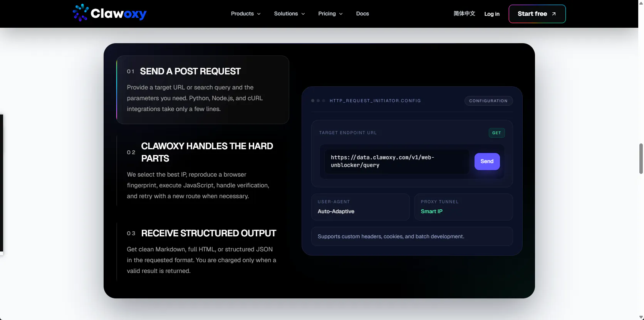Expand the Products dropdown chevron
Image resolution: width=644 pixels, height=320 pixels.
pos(259,14)
